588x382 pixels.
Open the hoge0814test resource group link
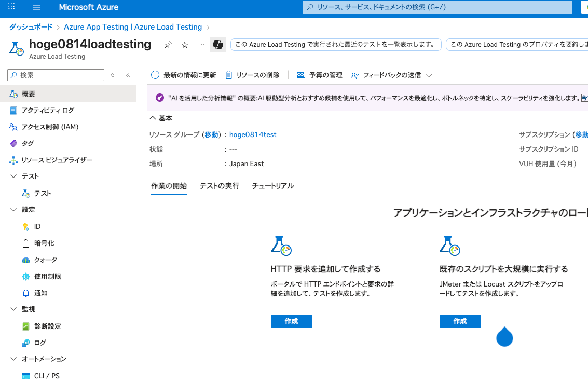[x=253, y=134]
